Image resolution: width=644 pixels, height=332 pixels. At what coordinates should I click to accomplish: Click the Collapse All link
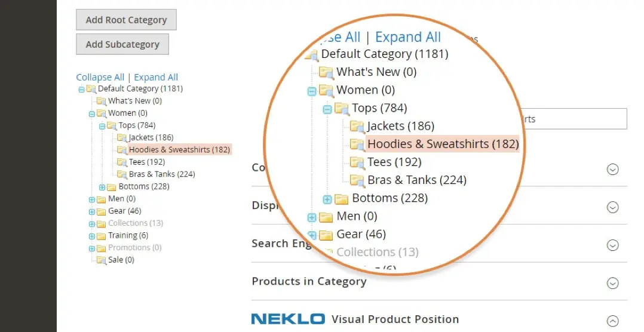point(100,77)
